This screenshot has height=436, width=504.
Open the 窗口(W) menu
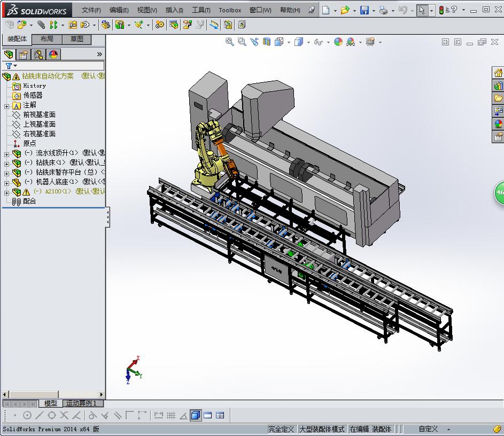[260, 10]
